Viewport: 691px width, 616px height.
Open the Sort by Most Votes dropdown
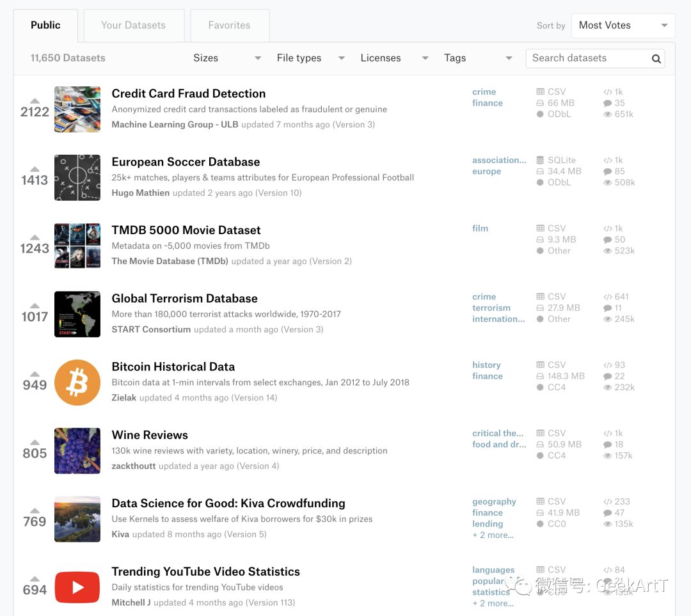point(623,26)
